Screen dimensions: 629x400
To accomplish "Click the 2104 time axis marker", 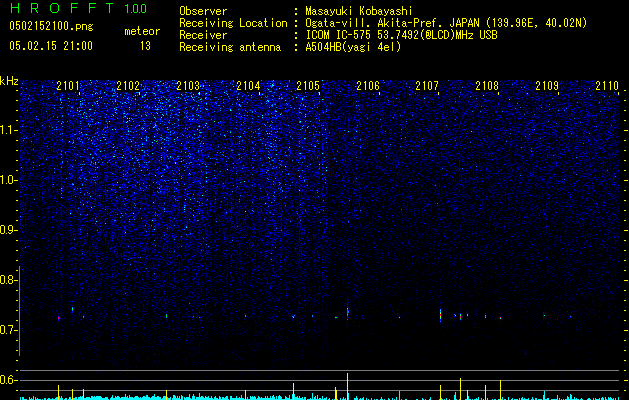I will [248, 86].
